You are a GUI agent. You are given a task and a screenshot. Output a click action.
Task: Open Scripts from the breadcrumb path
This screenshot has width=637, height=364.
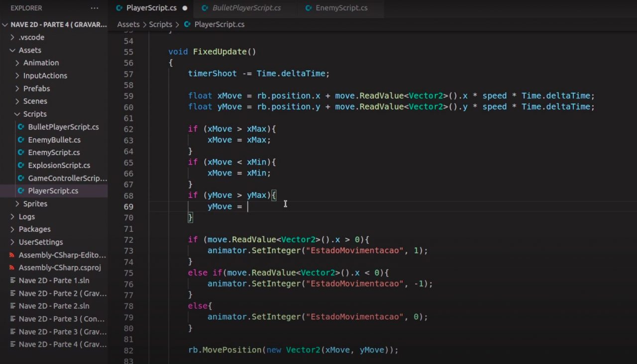point(160,24)
